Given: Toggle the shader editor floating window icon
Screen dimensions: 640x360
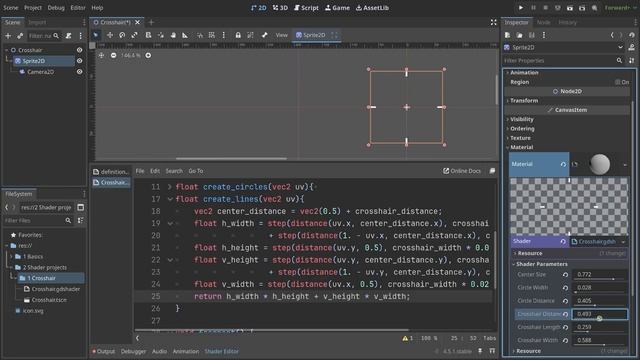Looking at the screenshot, I should (x=492, y=171).
